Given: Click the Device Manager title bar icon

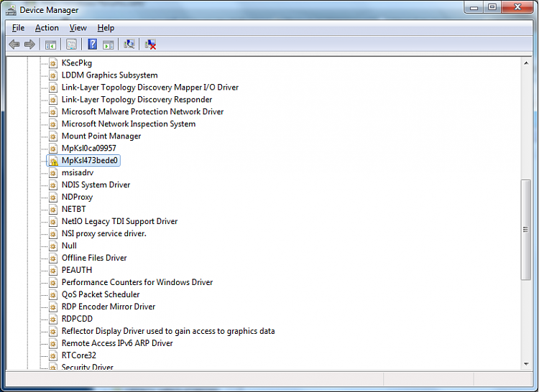Looking at the screenshot, I should pos(11,10).
